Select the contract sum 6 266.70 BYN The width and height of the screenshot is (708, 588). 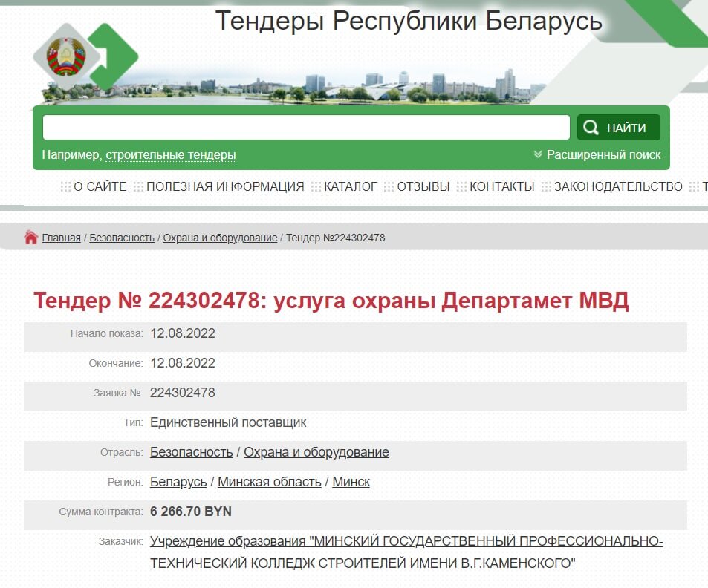click(190, 512)
